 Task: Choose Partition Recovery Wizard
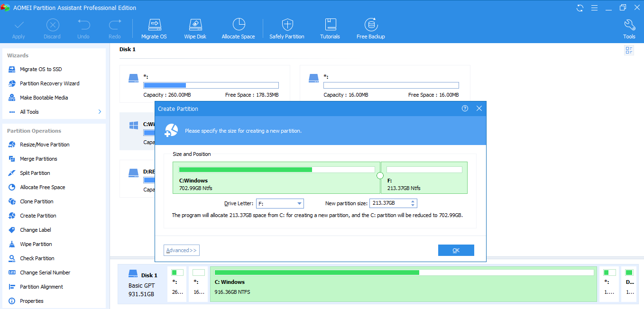click(49, 83)
